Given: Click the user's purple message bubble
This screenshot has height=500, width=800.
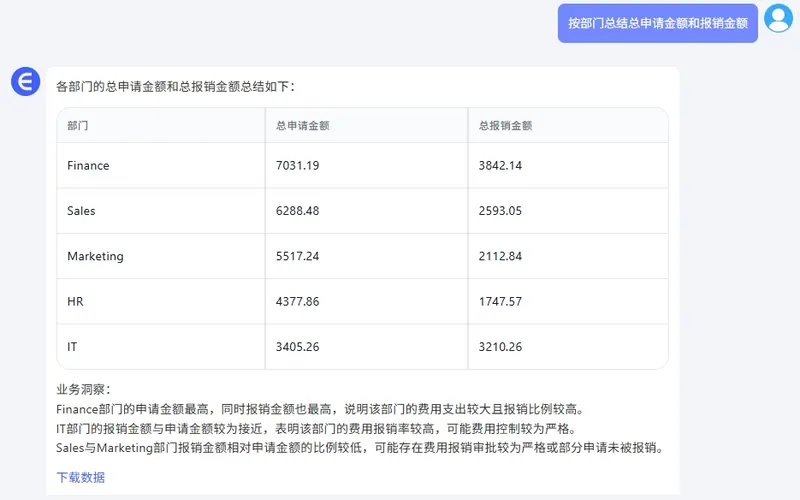Looking at the screenshot, I should 657,23.
